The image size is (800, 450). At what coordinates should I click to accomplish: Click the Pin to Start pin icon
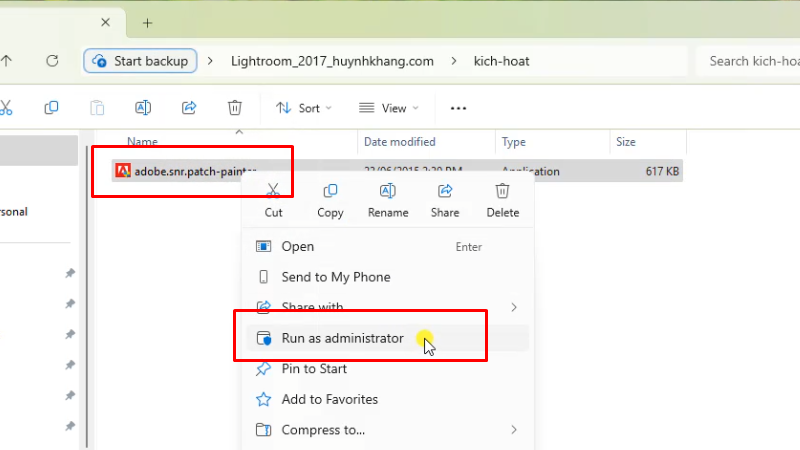click(263, 369)
